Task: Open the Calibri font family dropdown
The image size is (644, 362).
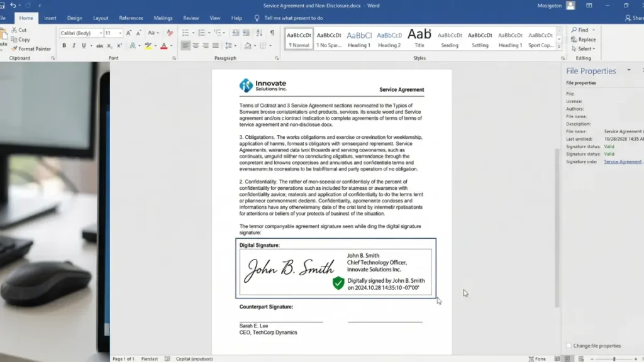Action: coord(101,33)
